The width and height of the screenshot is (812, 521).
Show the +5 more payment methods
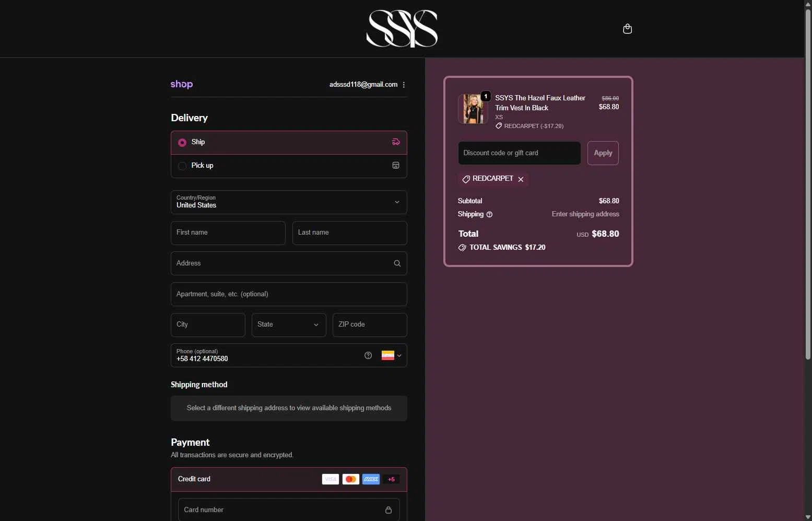tap(391, 479)
